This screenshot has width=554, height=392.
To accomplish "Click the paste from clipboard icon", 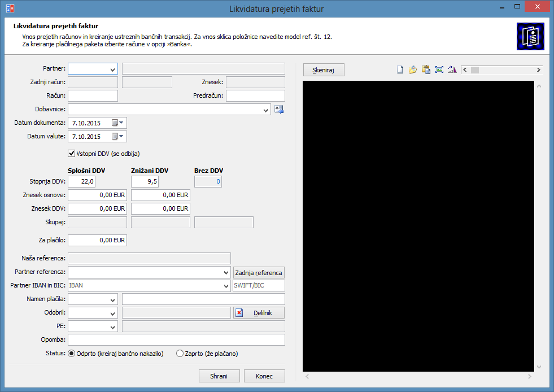I will coord(426,69).
